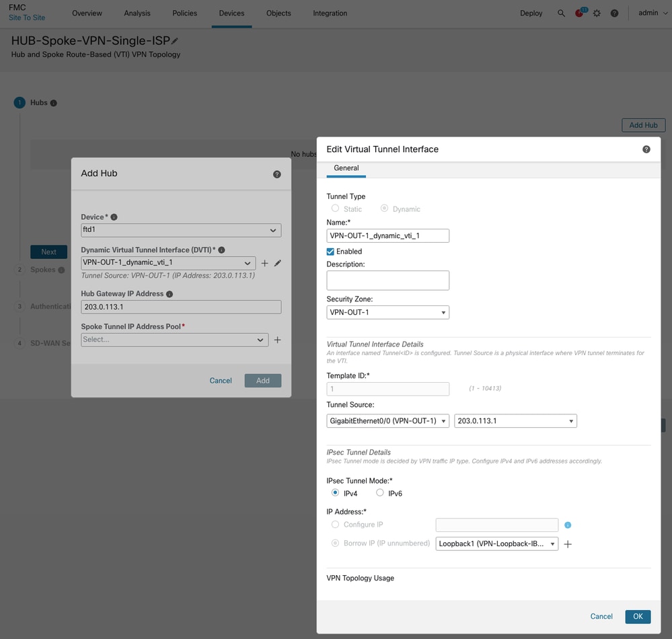Open the Loopback1 borrow IP dropdown
672x639 pixels.
[x=497, y=543]
